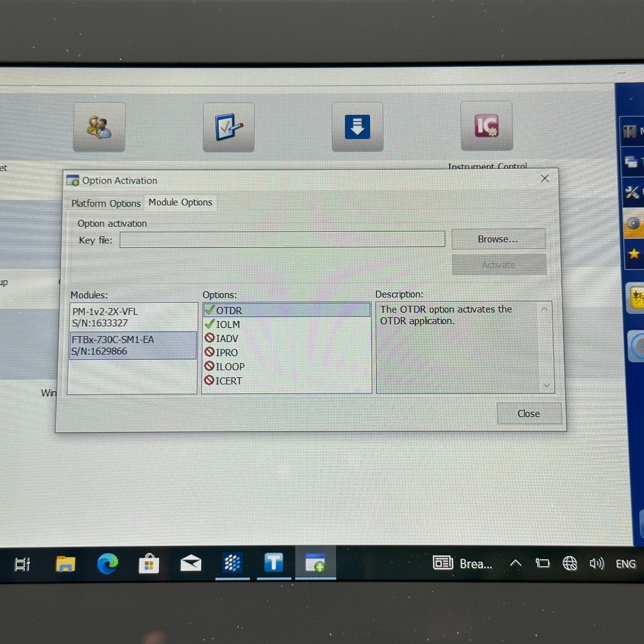Open network globe icon in system tray

coord(570,563)
